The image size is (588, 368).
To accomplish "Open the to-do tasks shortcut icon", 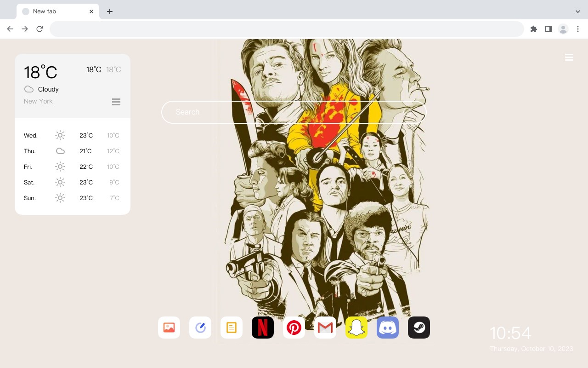I will (x=200, y=328).
